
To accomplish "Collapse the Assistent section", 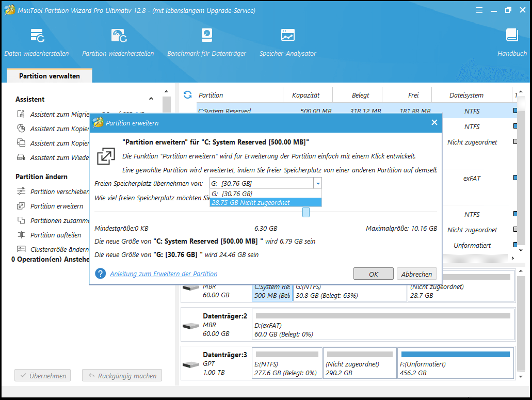I will click(x=151, y=99).
